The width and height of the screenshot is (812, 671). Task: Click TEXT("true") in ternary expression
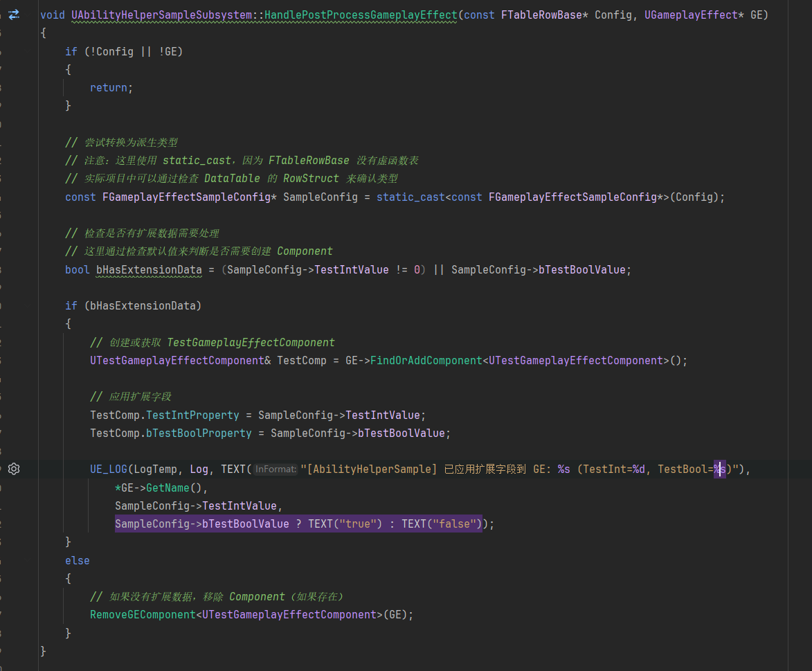[345, 524]
